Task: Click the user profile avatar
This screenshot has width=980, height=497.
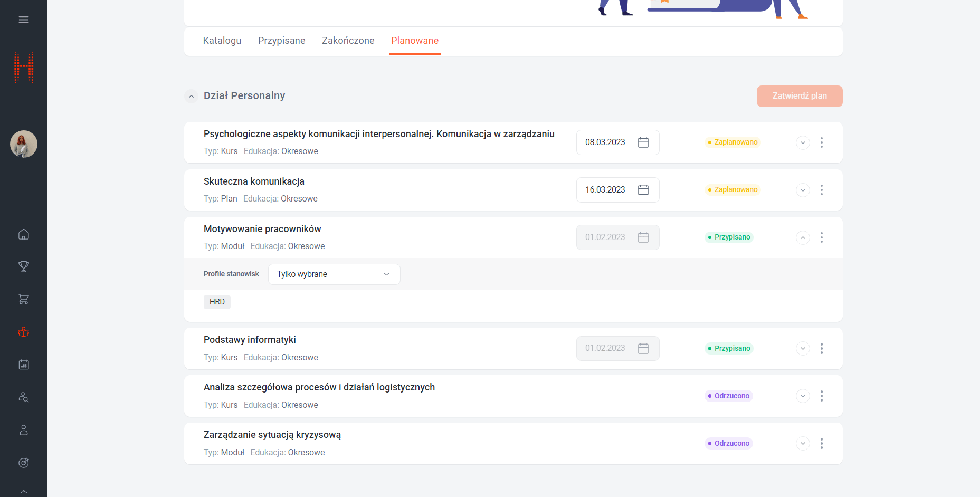Action: 24,144
